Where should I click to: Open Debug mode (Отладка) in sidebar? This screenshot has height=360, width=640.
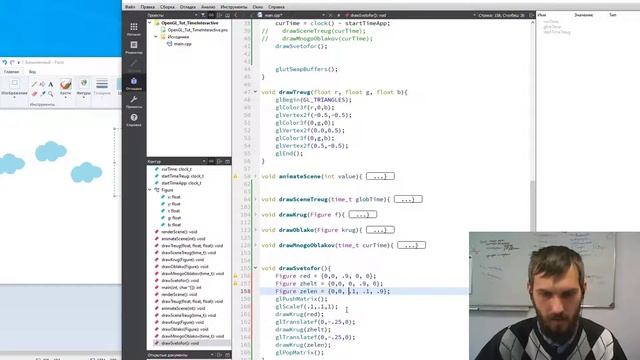click(x=133, y=84)
